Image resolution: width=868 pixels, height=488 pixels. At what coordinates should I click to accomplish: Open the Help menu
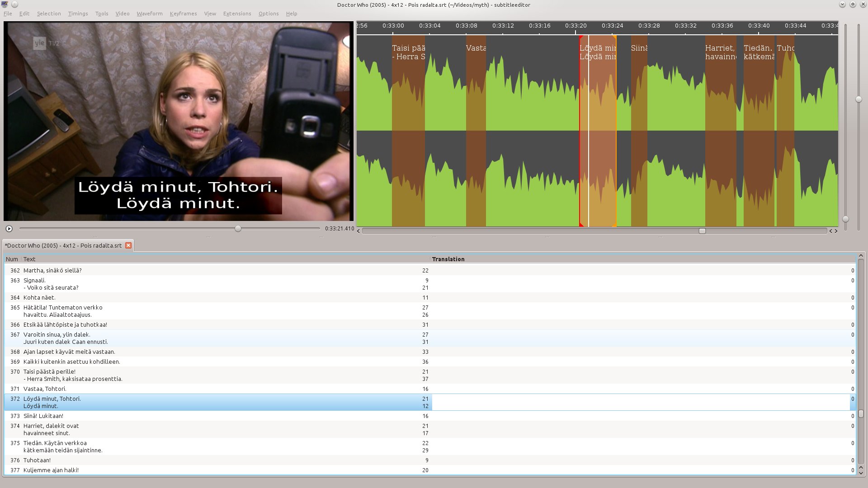click(292, 14)
